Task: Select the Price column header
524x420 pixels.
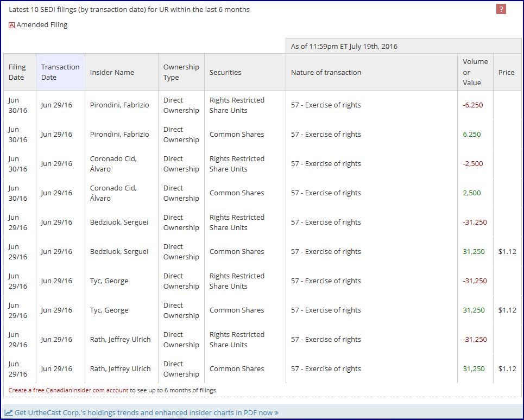Action: pos(506,72)
